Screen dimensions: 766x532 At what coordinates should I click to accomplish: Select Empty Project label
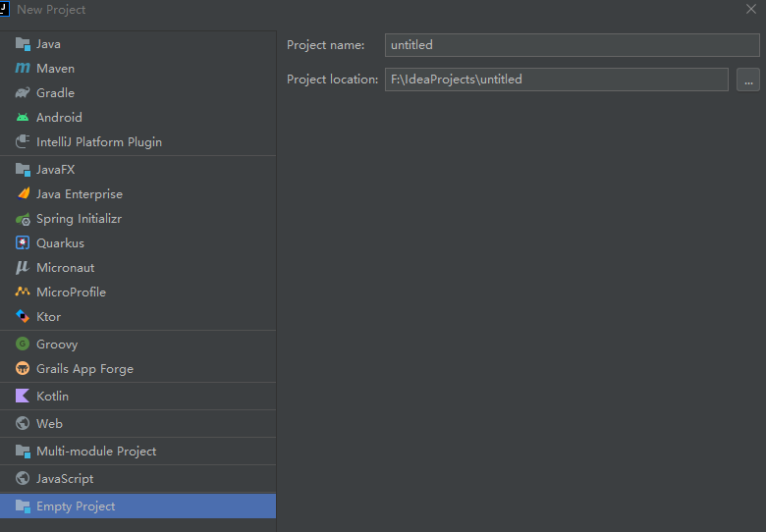76,506
